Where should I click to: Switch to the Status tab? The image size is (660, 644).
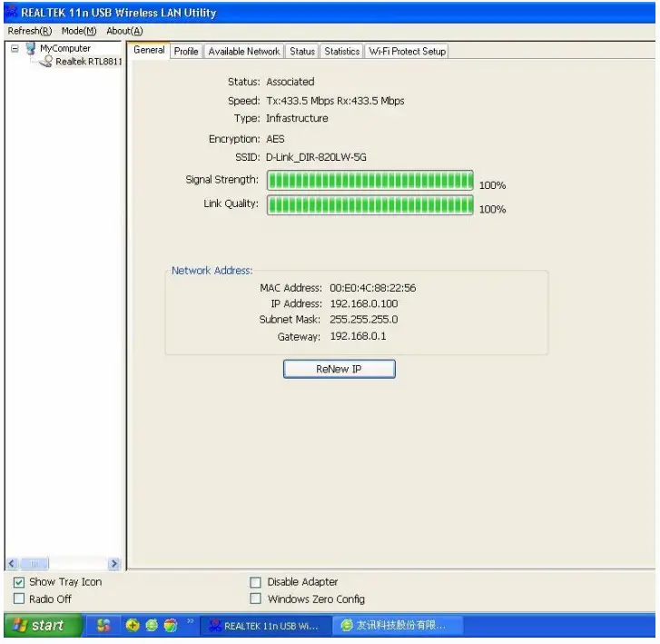(301, 52)
